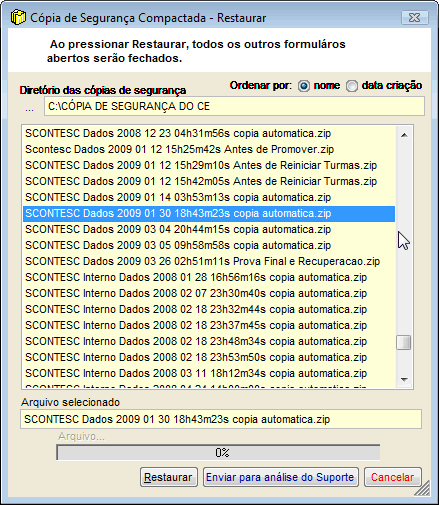Click the window resize grip corner

tap(423, 488)
